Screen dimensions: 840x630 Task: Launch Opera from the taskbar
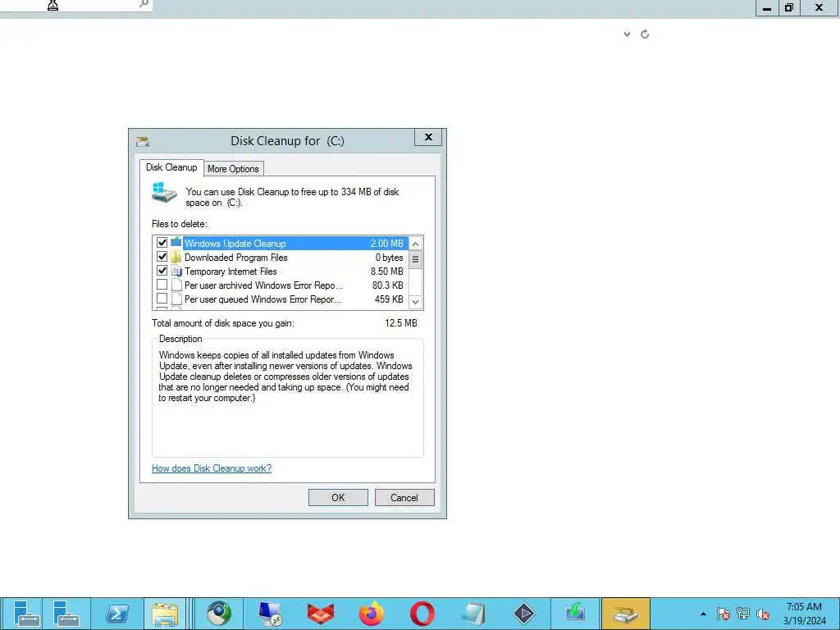coord(422,614)
